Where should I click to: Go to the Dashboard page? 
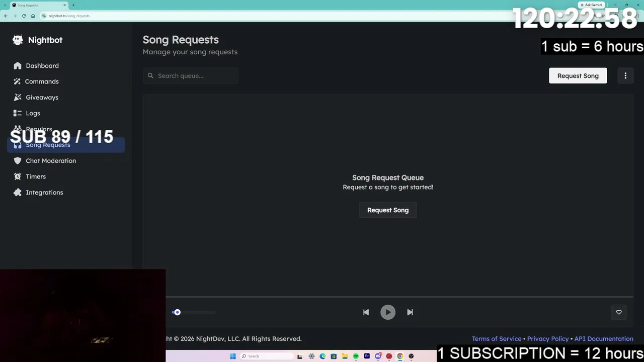[42, 66]
